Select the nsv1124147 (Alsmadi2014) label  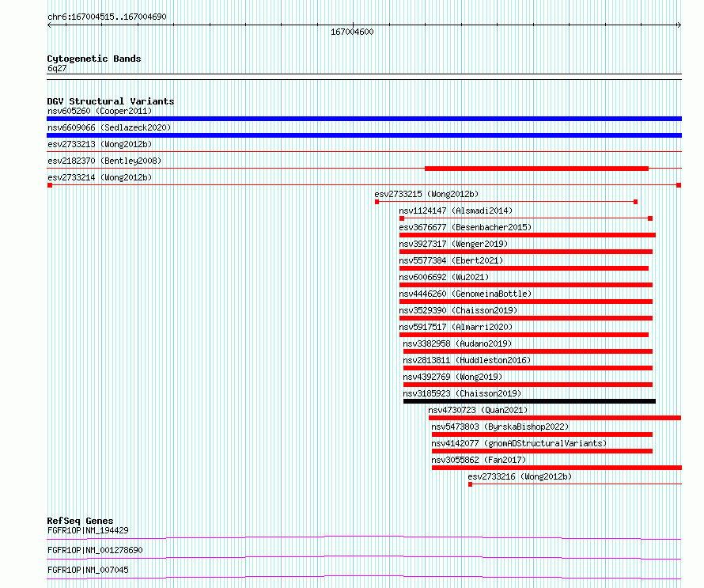pos(455,211)
